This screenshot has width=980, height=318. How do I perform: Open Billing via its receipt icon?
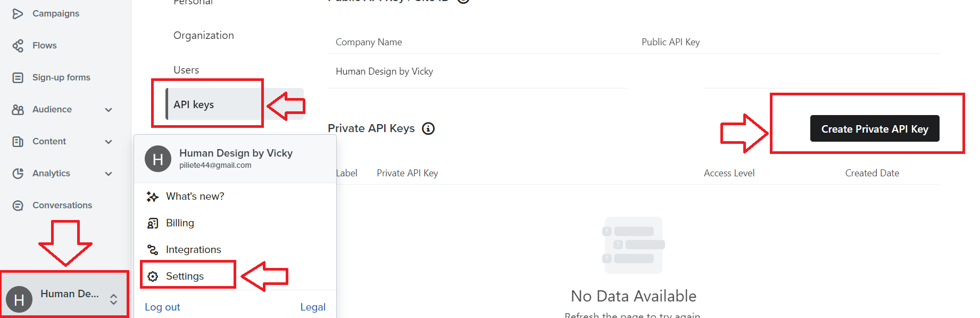tap(153, 223)
